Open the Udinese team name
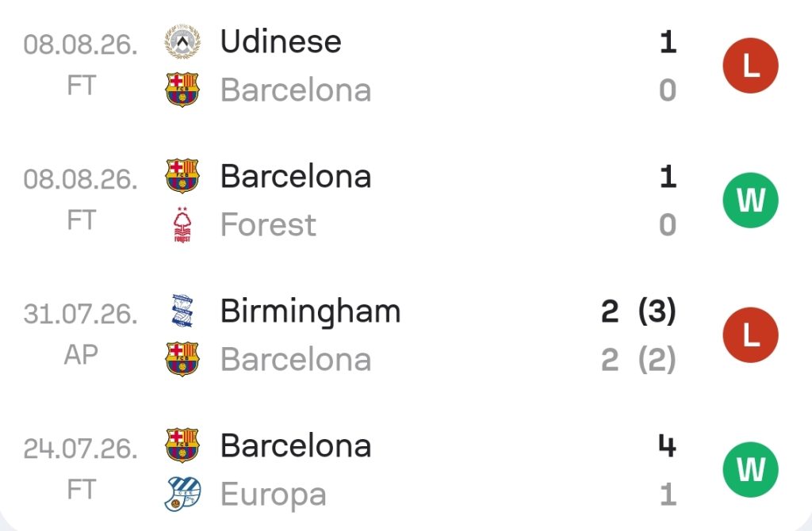812x531 pixels. [281, 41]
